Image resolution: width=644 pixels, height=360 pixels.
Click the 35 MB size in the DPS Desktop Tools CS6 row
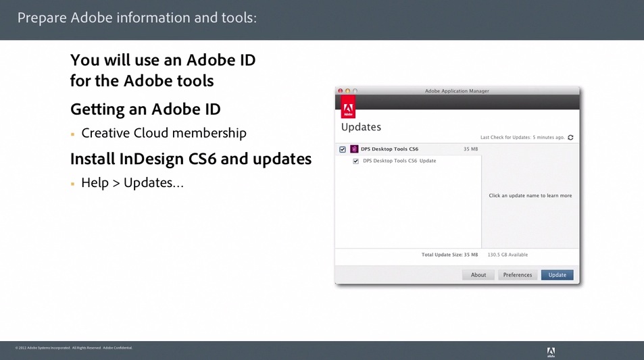(x=471, y=149)
